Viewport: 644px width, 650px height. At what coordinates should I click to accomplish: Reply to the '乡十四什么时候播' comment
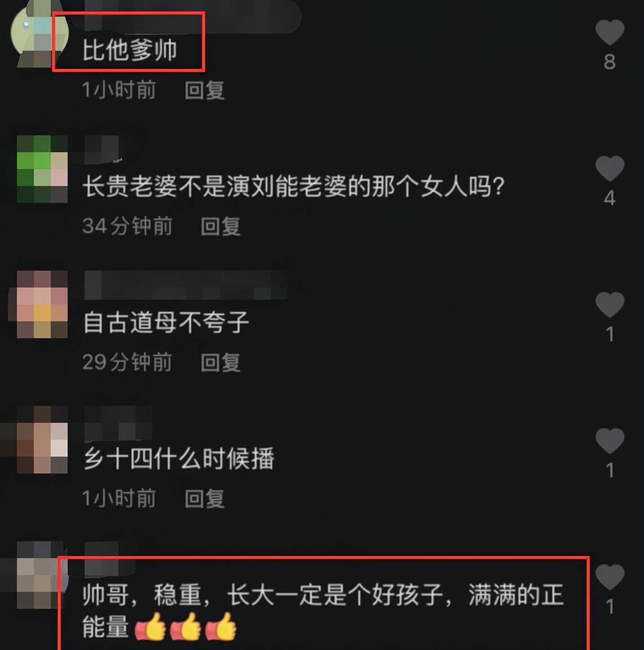pos(205,498)
